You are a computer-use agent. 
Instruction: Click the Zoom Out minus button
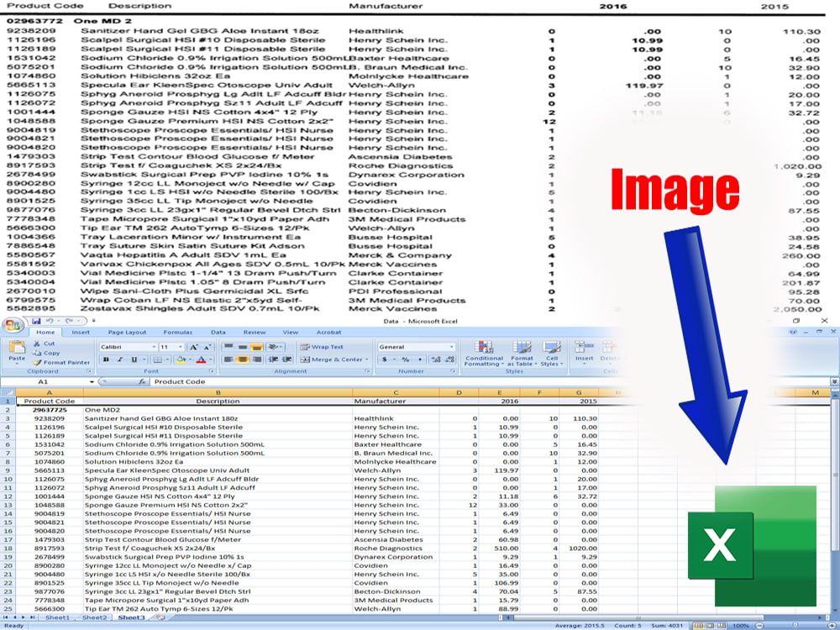(759, 625)
